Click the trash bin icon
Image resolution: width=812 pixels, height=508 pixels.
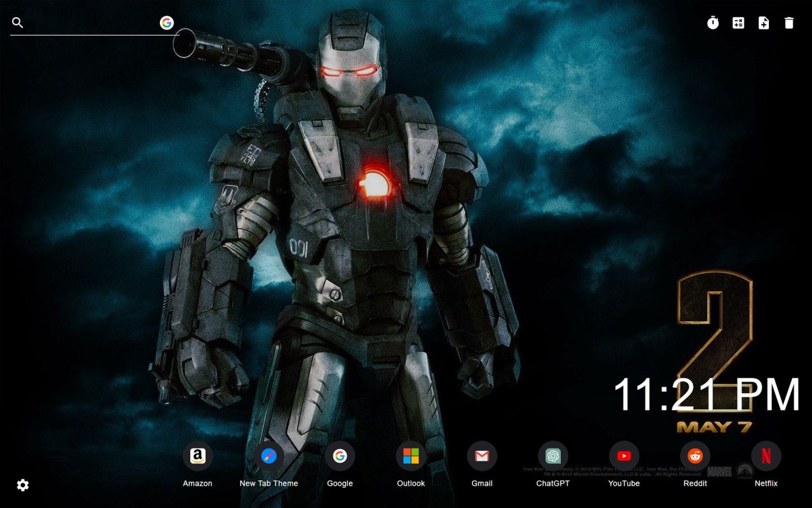click(789, 23)
